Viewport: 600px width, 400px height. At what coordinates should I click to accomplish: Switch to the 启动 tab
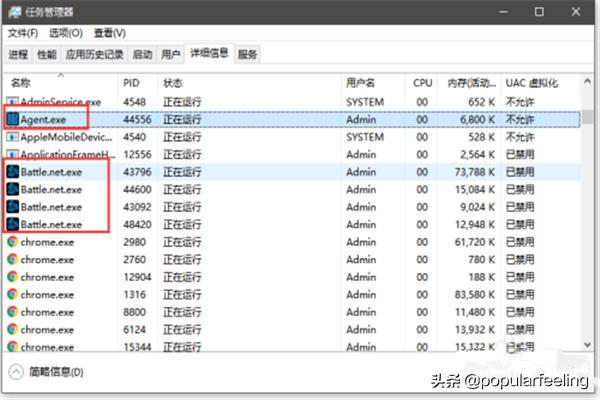142,55
